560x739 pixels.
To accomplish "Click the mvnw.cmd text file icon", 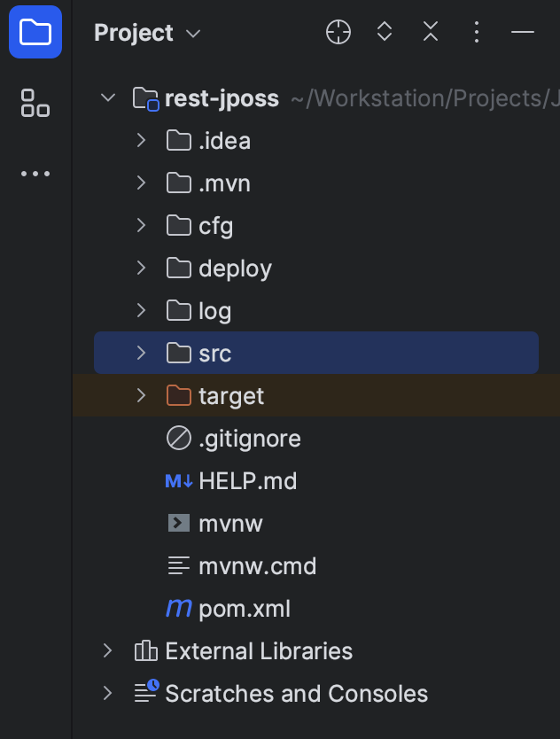I will [179, 565].
